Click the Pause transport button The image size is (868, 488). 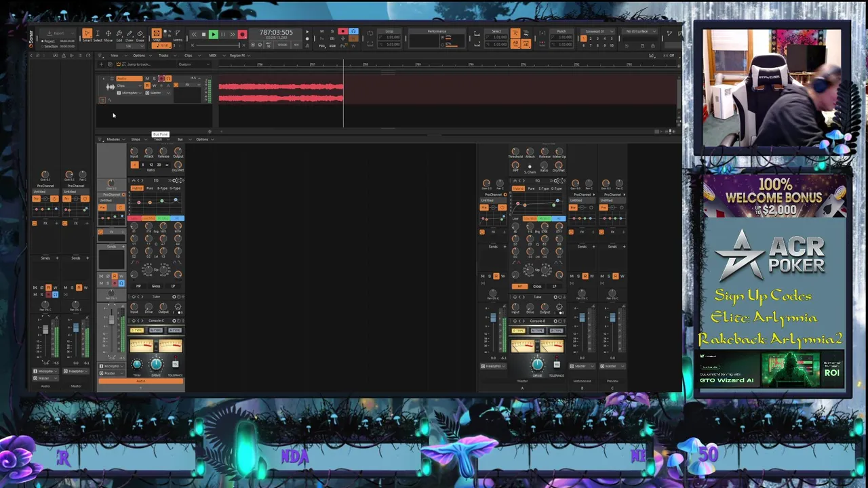pos(223,35)
